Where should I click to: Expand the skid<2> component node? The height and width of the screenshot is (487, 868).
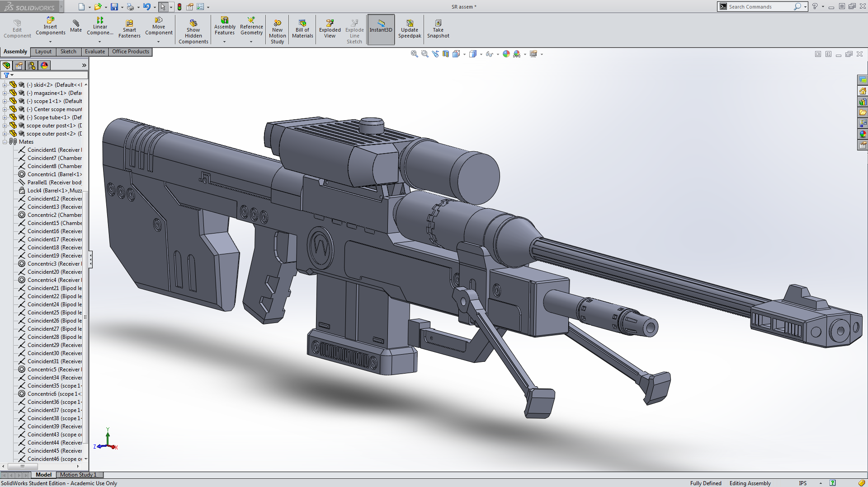click(x=5, y=85)
